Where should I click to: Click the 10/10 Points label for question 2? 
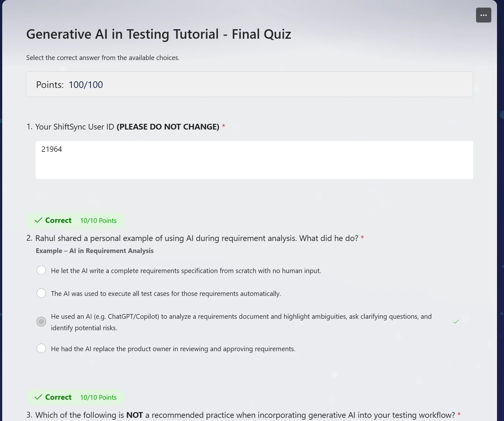[98, 221]
